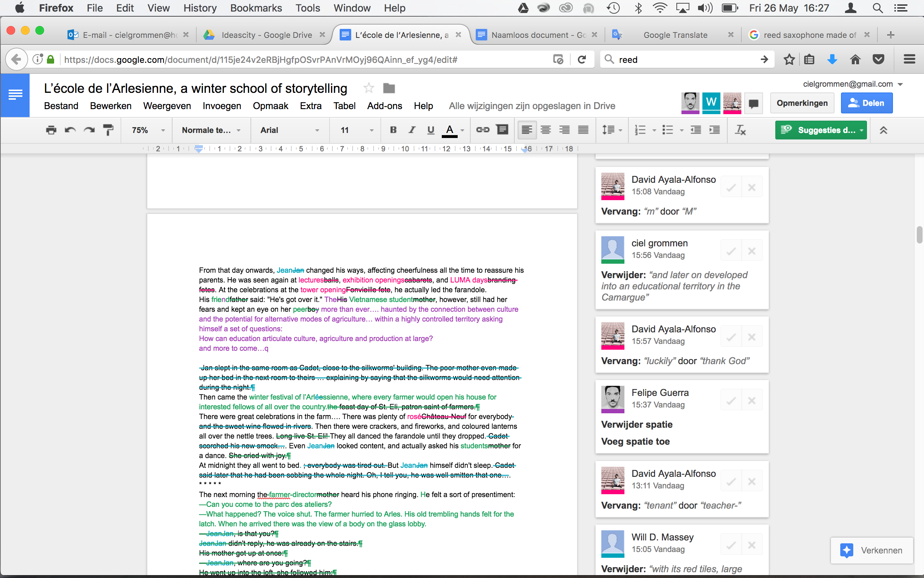Click the W collaborator avatar

point(711,103)
